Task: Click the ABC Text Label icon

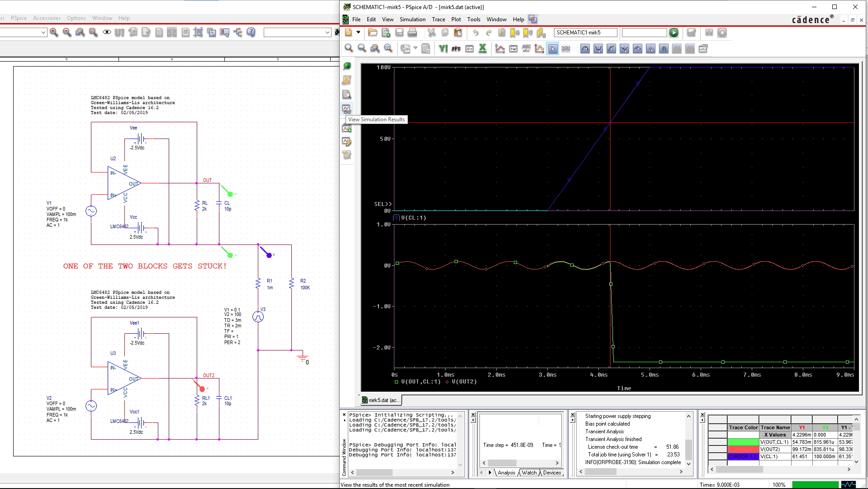Action: [526, 48]
